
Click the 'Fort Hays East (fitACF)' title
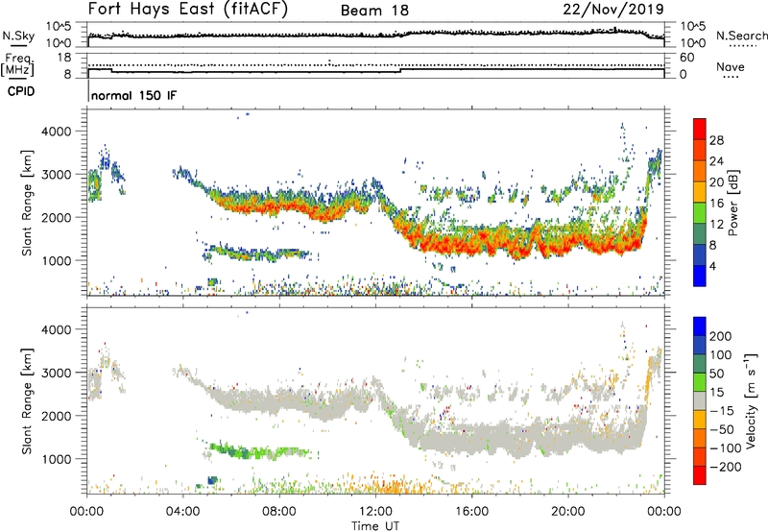(188, 10)
